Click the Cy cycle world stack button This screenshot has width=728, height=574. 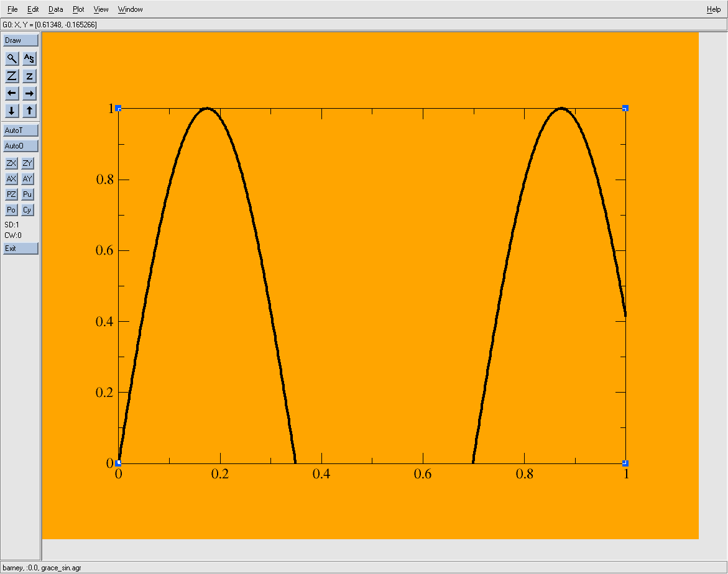pyautogui.click(x=27, y=210)
